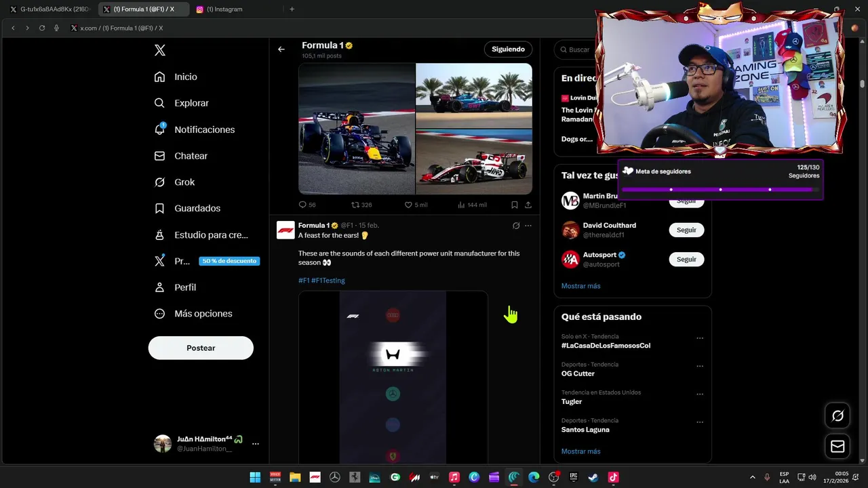This screenshot has width=868, height=488.
Task: Click Mostrar más under suggested accounts
Action: click(x=580, y=286)
